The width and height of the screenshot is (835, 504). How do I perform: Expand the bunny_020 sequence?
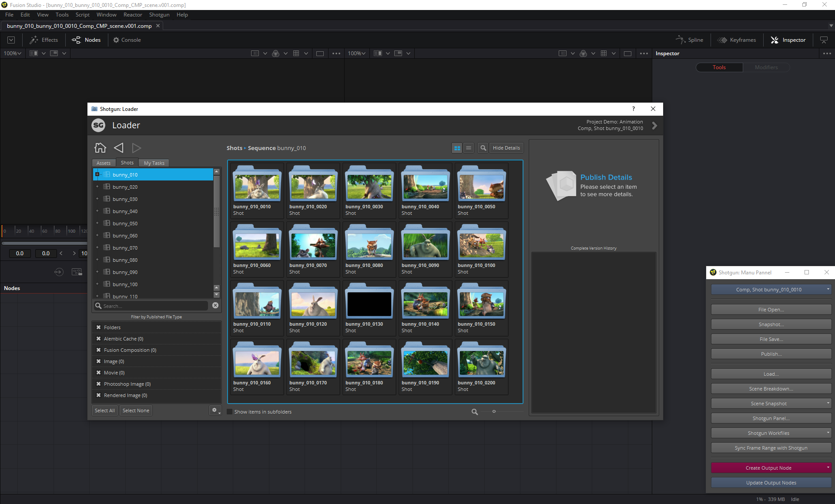[x=97, y=187]
